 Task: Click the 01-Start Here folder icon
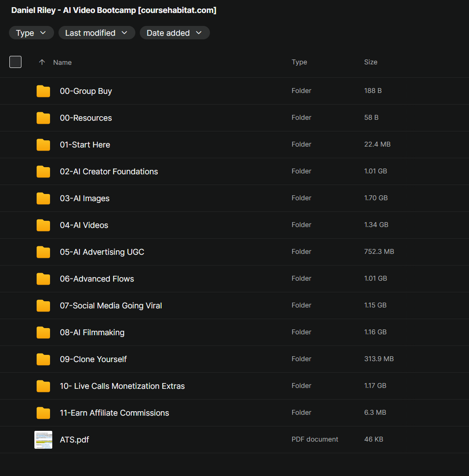pos(43,145)
